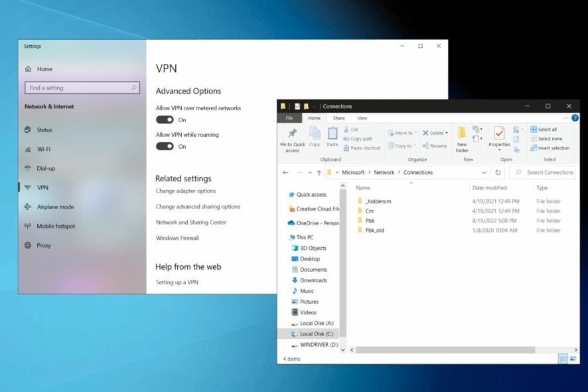Expand the address bar dropdown chevron
588x392 pixels.
[x=484, y=172]
